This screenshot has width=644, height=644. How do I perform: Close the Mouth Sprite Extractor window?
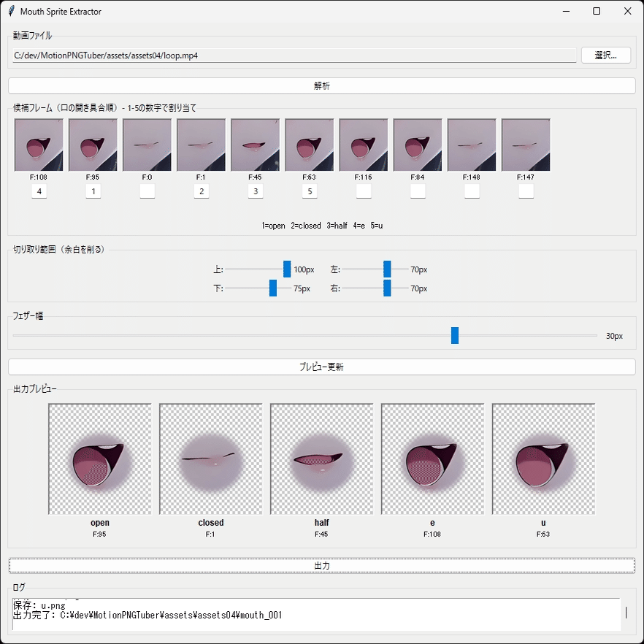(628, 11)
